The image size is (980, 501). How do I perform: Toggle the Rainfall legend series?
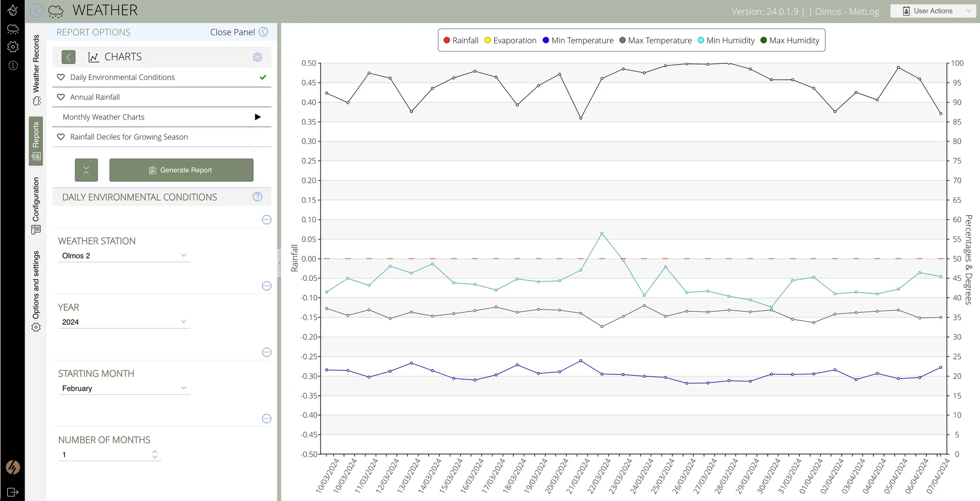(461, 40)
